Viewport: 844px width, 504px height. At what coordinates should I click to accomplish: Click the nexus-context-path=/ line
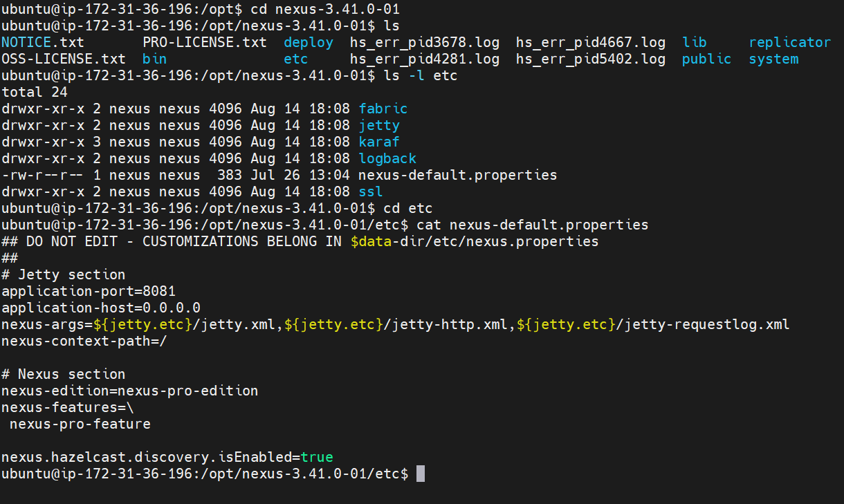(x=84, y=341)
